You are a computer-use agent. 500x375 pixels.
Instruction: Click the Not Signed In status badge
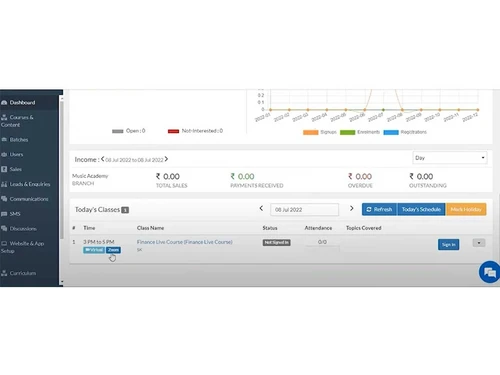tap(277, 242)
